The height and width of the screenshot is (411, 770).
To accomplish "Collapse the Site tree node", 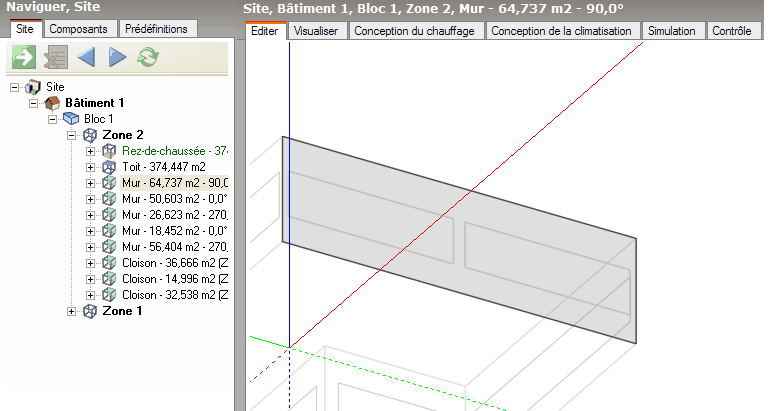I will coord(15,87).
